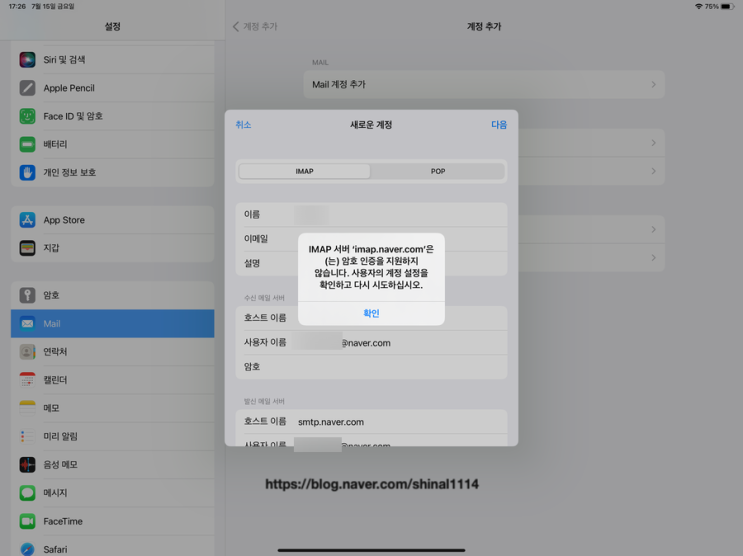Open Siri 및 검색 settings
The image size is (743, 556).
pos(112,60)
